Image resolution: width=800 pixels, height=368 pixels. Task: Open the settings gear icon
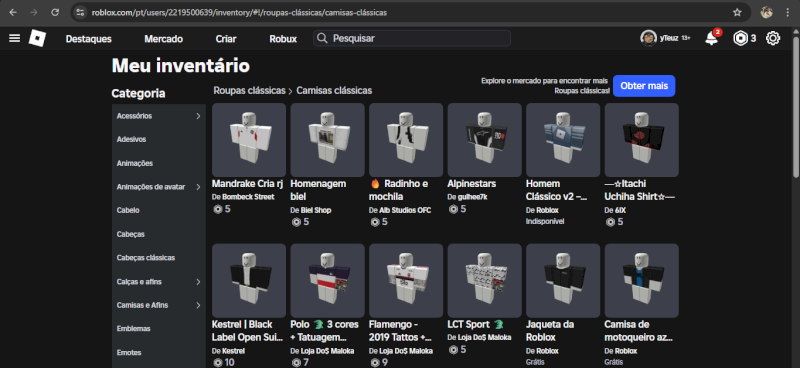pyautogui.click(x=773, y=38)
